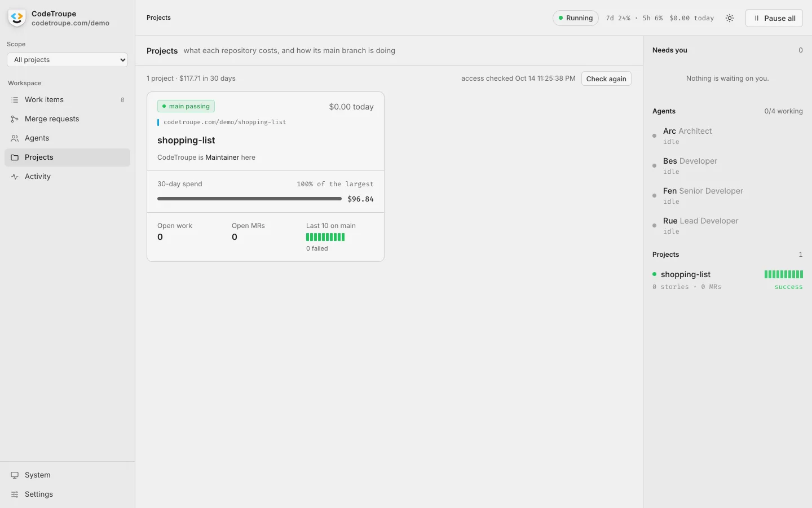Click the Projects breadcrumb in top bar
This screenshot has width=812, height=508.
point(158,18)
